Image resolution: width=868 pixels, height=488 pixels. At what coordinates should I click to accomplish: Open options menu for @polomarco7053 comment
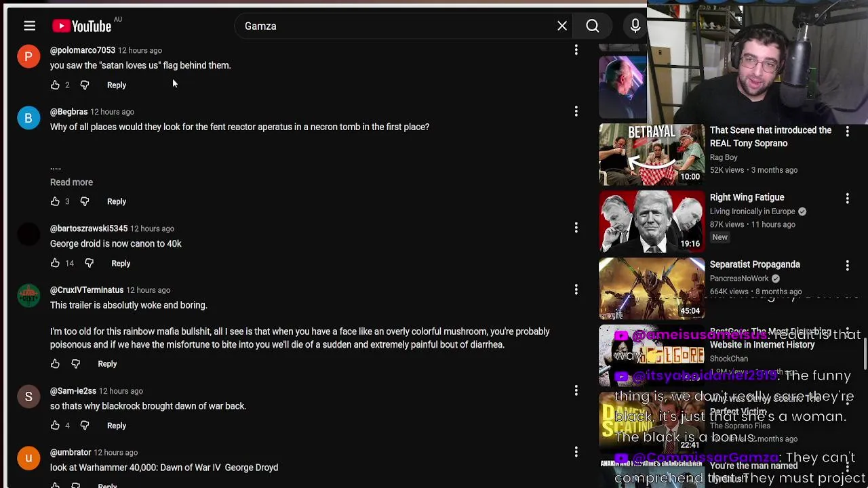576,49
